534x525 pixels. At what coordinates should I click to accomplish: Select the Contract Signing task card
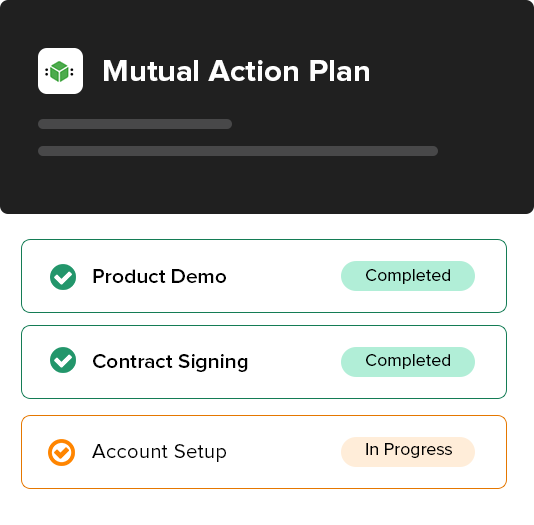[x=264, y=362]
